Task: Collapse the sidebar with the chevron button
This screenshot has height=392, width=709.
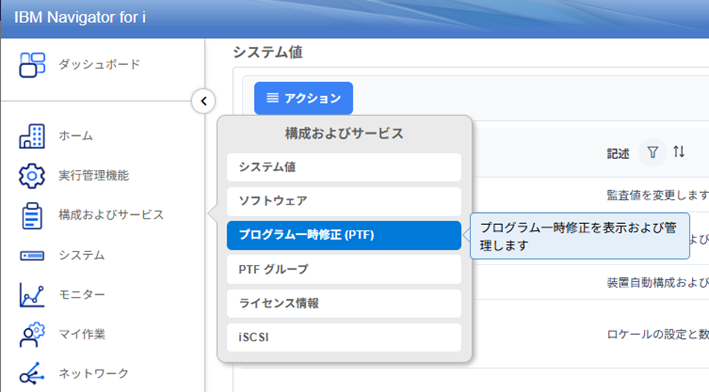Action: (203, 101)
